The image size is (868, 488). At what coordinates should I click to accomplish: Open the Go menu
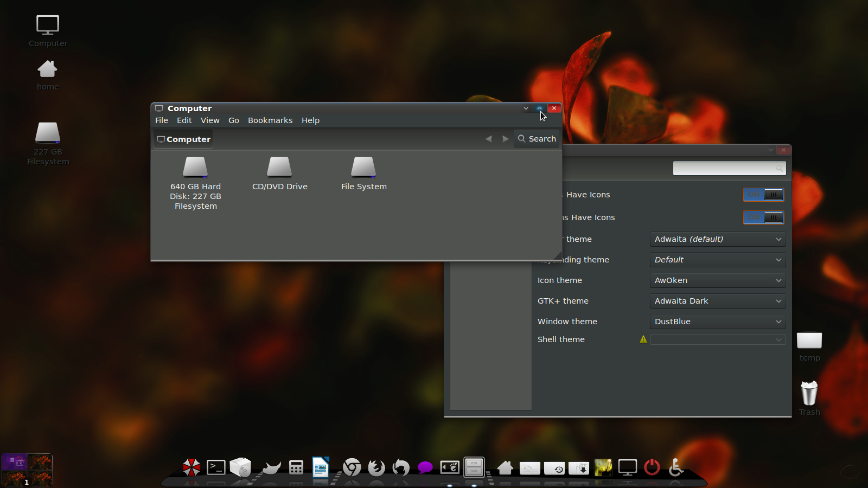point(234,120)
